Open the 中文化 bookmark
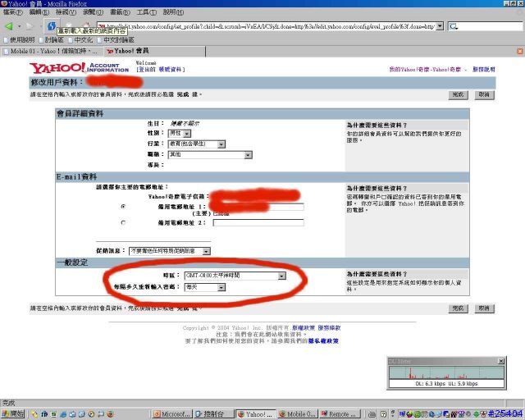The height and width of the screenshot is (420, 525). [80, 40]
